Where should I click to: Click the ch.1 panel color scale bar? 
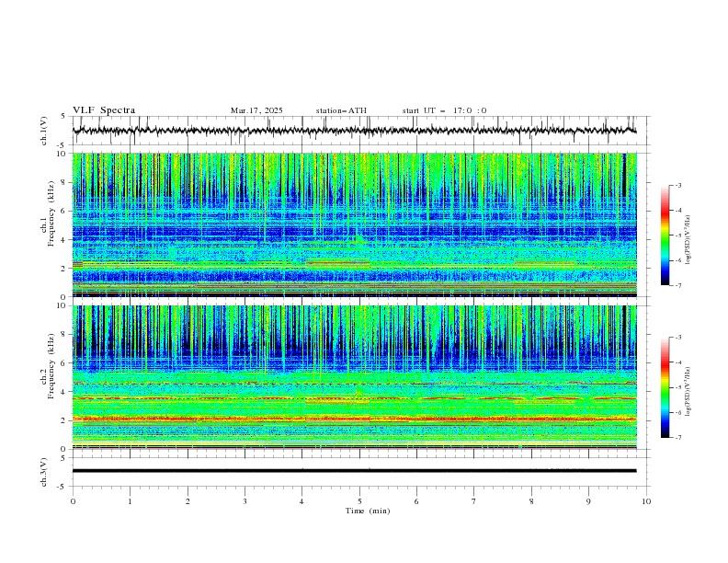click(x=665, y=236)
